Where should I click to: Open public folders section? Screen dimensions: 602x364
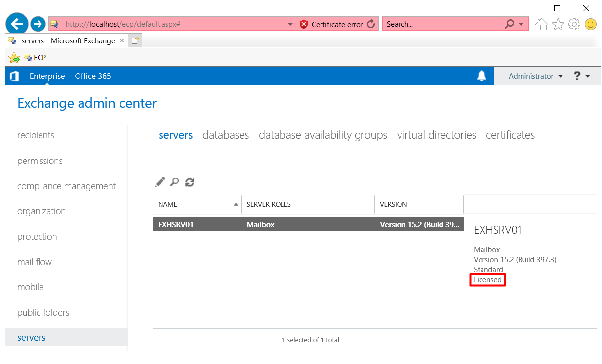tap(43, 313)
